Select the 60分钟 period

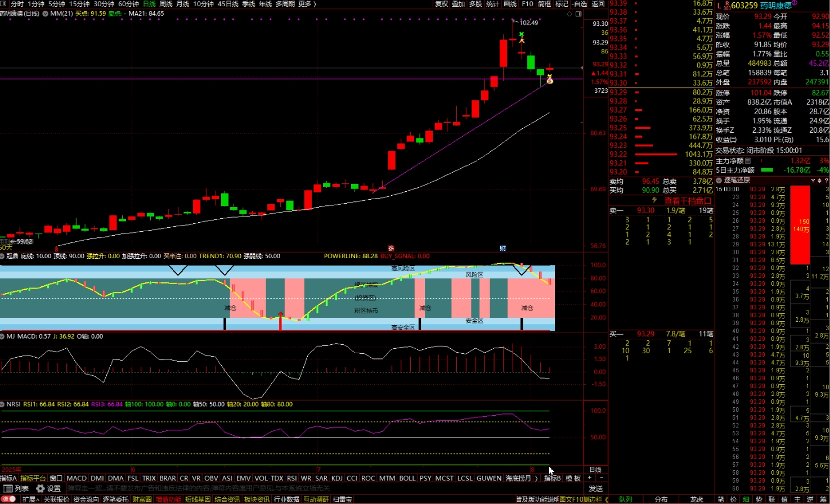(128, 4)
